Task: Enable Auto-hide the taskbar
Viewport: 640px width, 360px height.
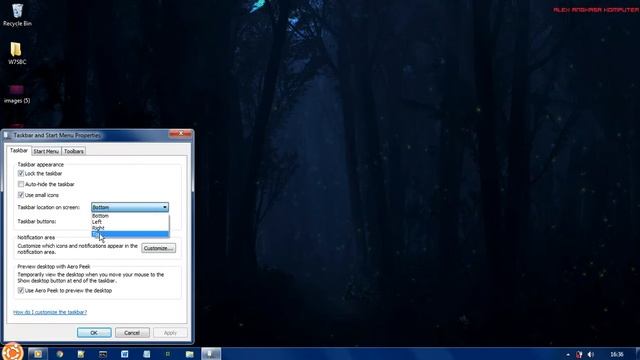Action: click(21, 184)
